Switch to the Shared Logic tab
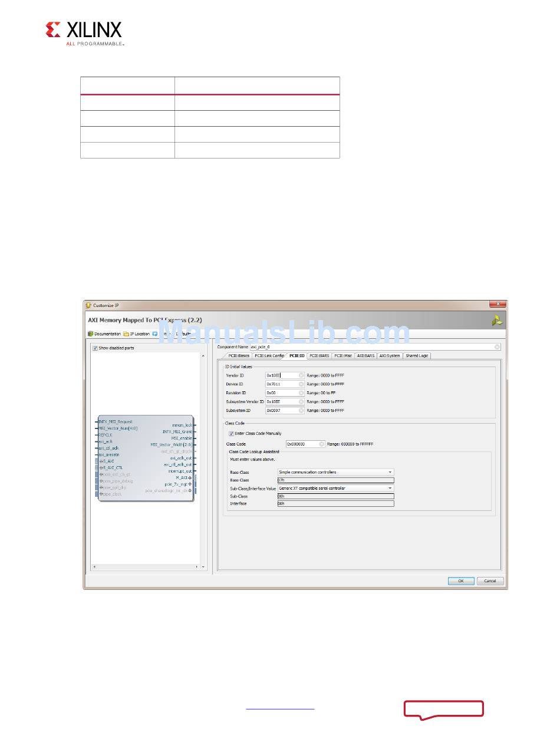The width and height of the screenshot is (560, 729). click(417, 356)
